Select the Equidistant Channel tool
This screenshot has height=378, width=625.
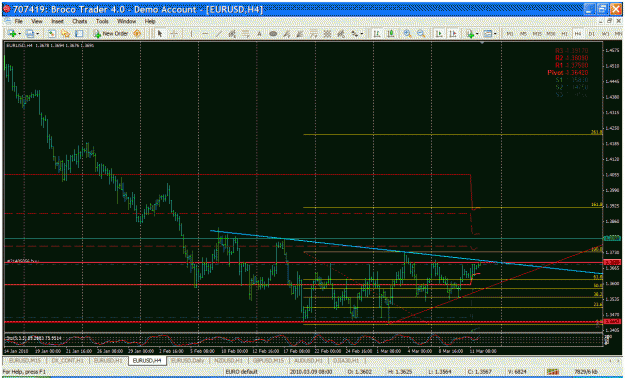[x=232, y=34]
